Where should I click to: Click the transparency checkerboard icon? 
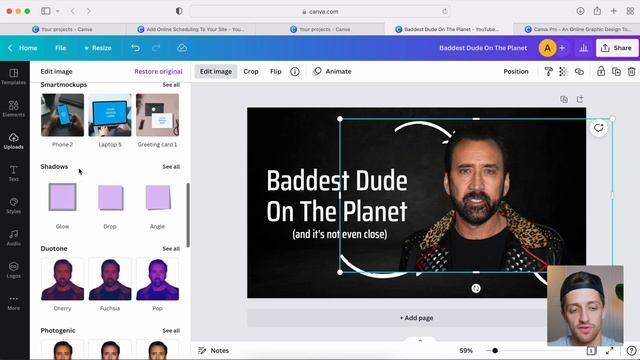[x=564, y=71]
